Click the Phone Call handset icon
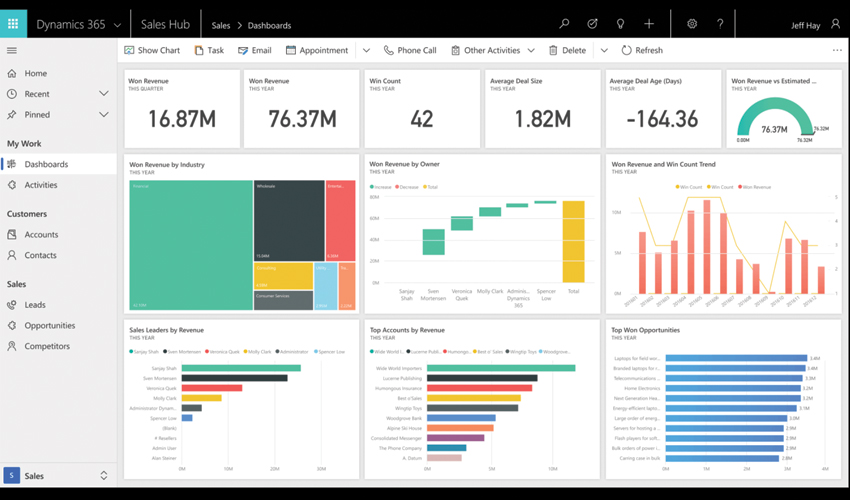 pyautogui.click(x=388, y=50)
